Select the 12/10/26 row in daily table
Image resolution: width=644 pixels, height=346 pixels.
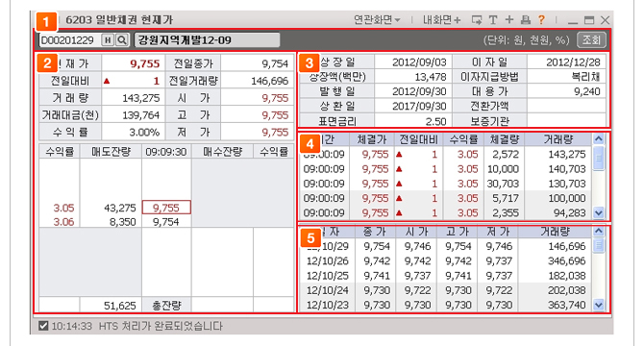[x=445, y=261]
